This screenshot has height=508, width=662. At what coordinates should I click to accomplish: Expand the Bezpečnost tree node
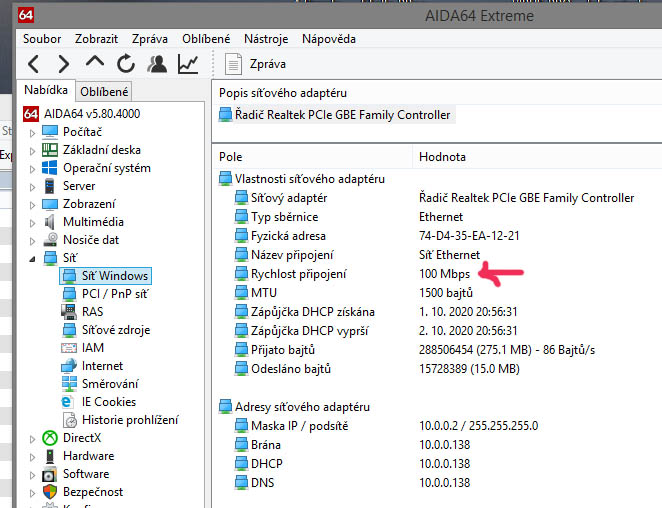(x=33, y=493)
